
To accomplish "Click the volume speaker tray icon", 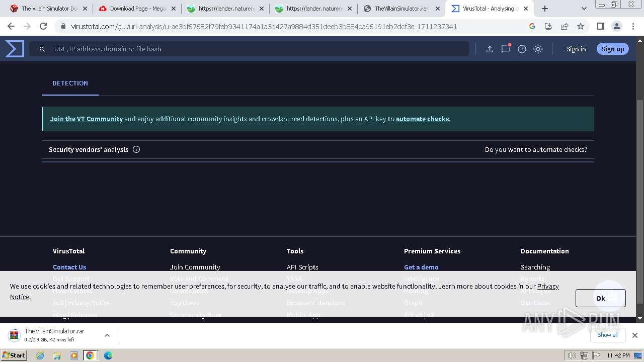I will tap(572, 355).
